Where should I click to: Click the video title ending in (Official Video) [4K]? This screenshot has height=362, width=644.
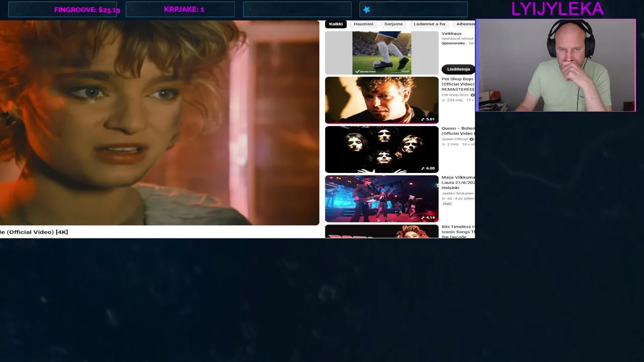(x=34, y=232)
